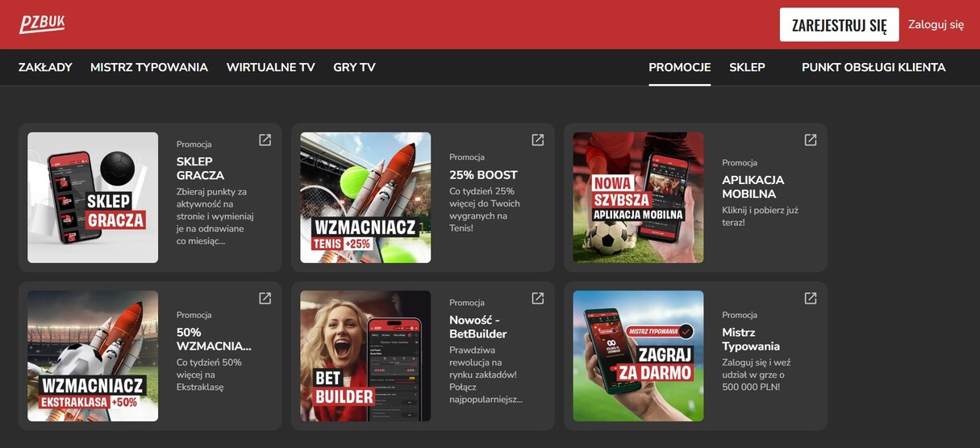
Task: Open Wirtualne TV section
Action: pos(270,68)
